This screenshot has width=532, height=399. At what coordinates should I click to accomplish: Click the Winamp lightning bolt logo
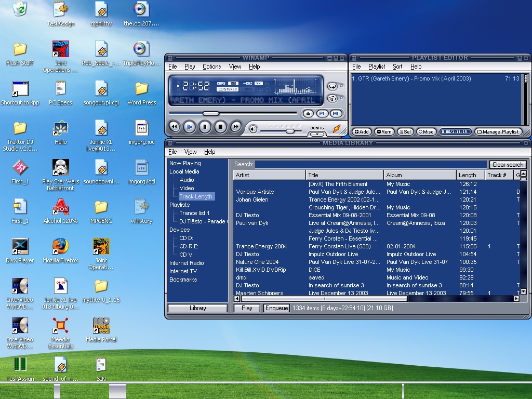click(x=337, y=128)
